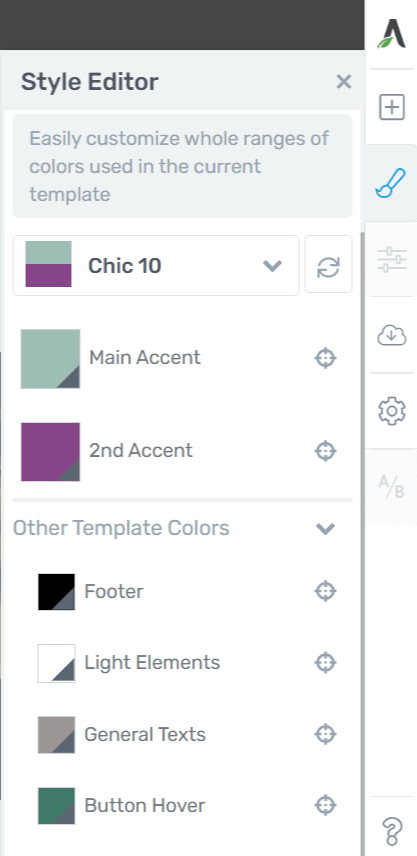
Task: Open the Chic 10 palette dropdown
Action: click(x=156, y=266)
